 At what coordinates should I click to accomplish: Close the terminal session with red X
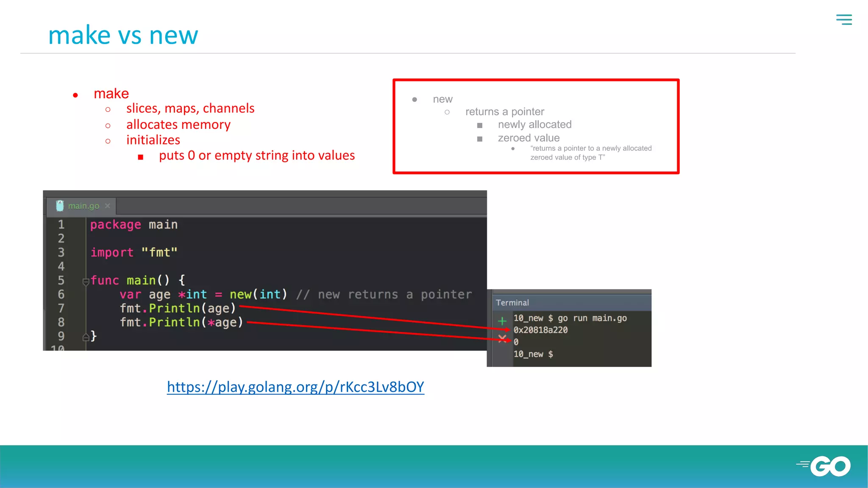click(x=502, y=338)
